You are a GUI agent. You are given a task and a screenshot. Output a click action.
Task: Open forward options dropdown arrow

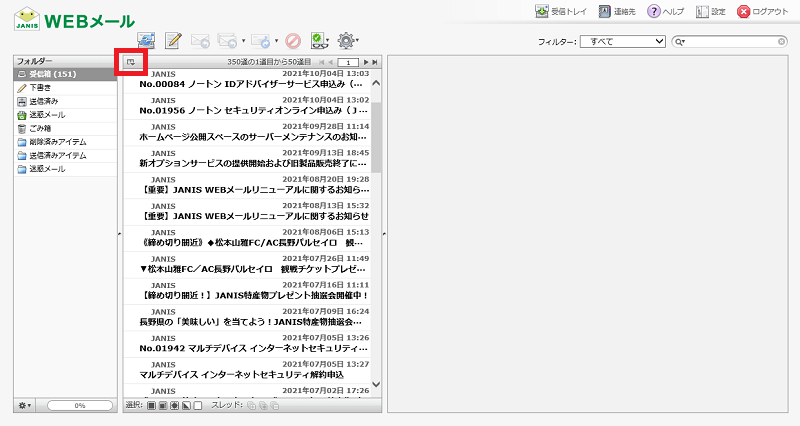(277, 41)
